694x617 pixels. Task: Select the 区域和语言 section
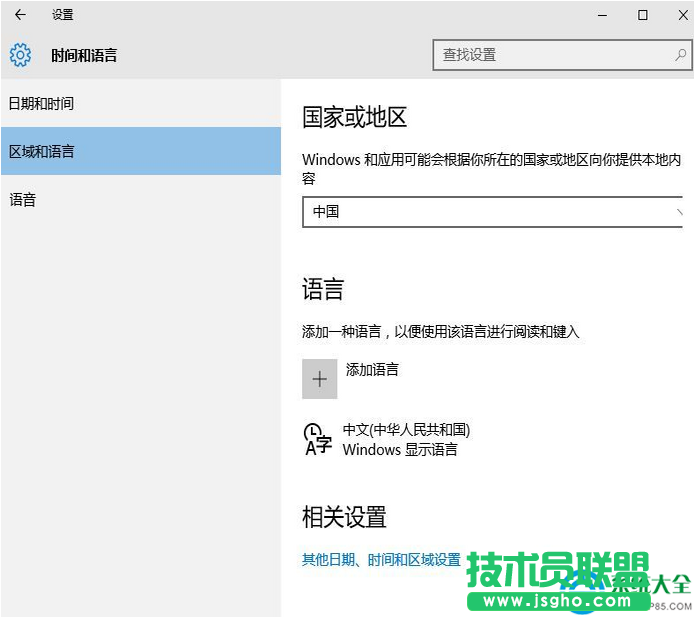[x=141, y=151]
